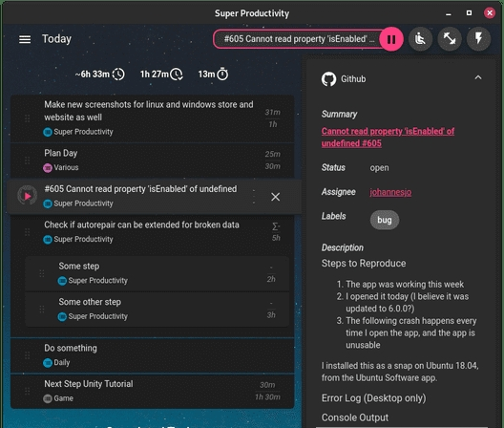Toggle focus mode arrows icon
The height and width of the screenshot is (428, 504).
click(450, 39)
